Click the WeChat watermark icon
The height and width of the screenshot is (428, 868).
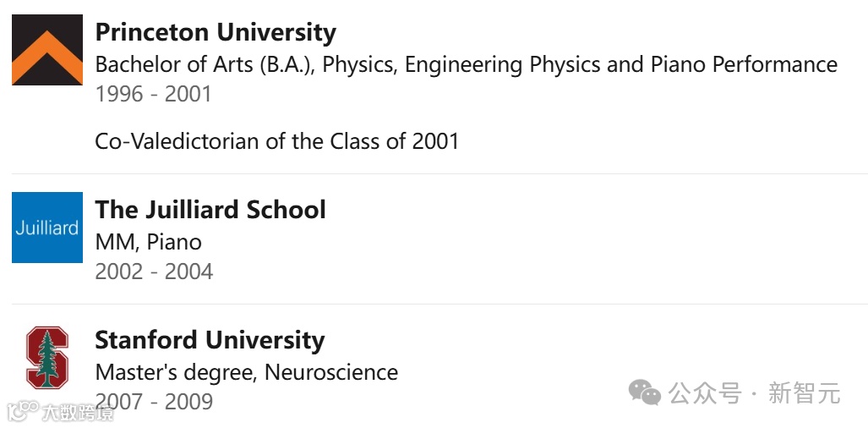(x=645, y=392)
